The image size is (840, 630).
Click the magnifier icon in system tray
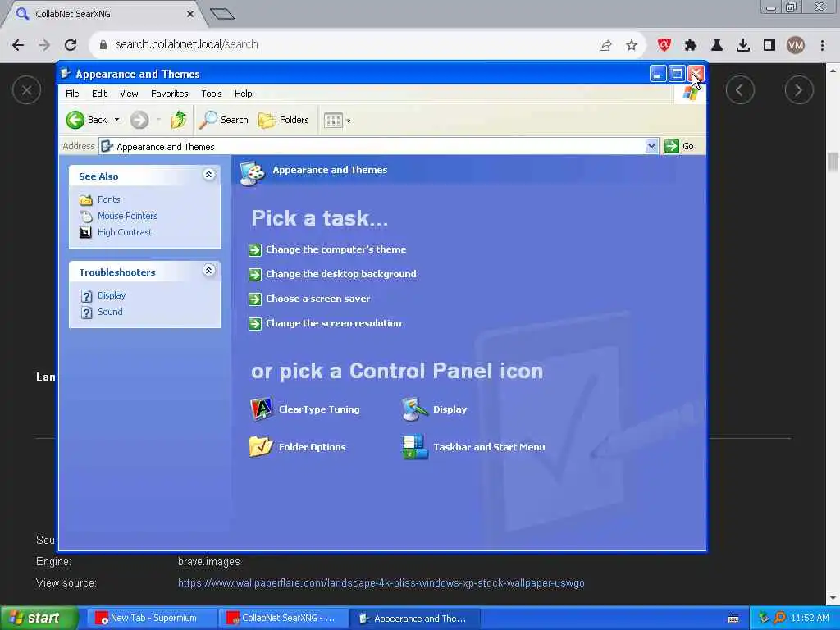[x=779, y=619]
